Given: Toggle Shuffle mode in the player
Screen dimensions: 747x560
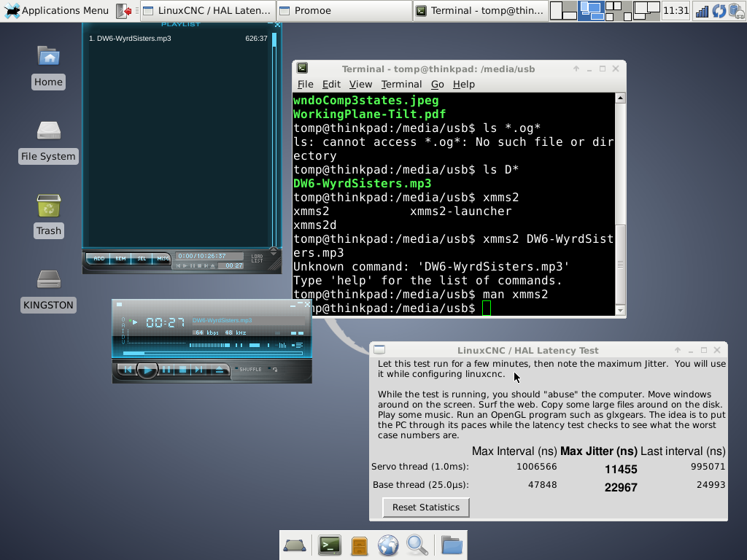Looking at the screenshot, I should (248, 370).
